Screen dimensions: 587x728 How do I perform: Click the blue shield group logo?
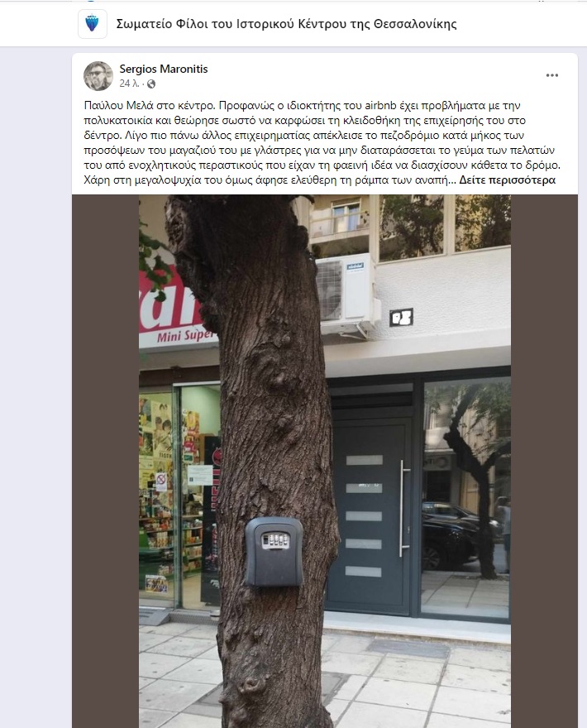coord(93,24)
